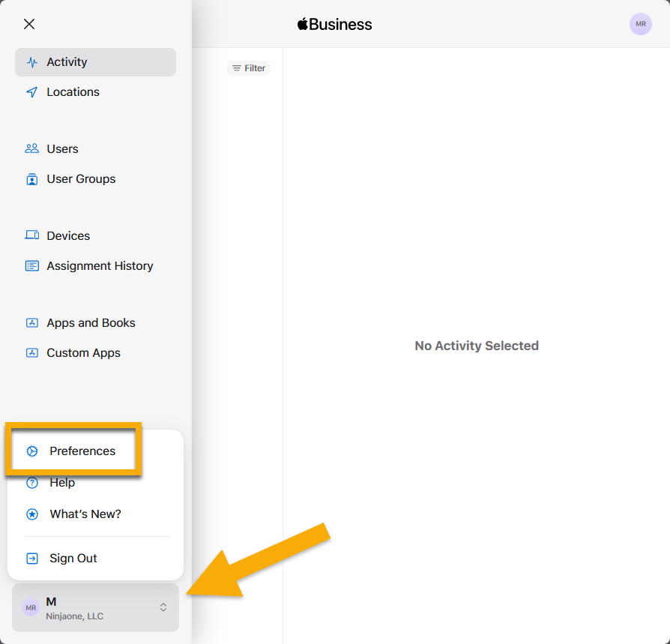Open the Assignment History section

(100, 266)
